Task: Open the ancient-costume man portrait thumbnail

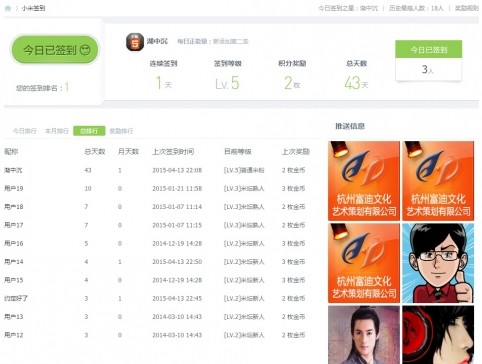Action: [364, 335]
